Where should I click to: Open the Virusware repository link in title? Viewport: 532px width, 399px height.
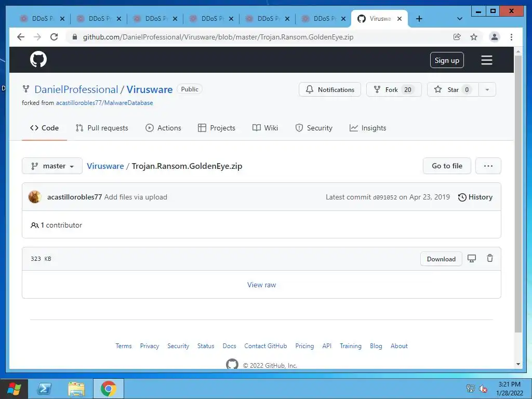click(x=150, y=89)
